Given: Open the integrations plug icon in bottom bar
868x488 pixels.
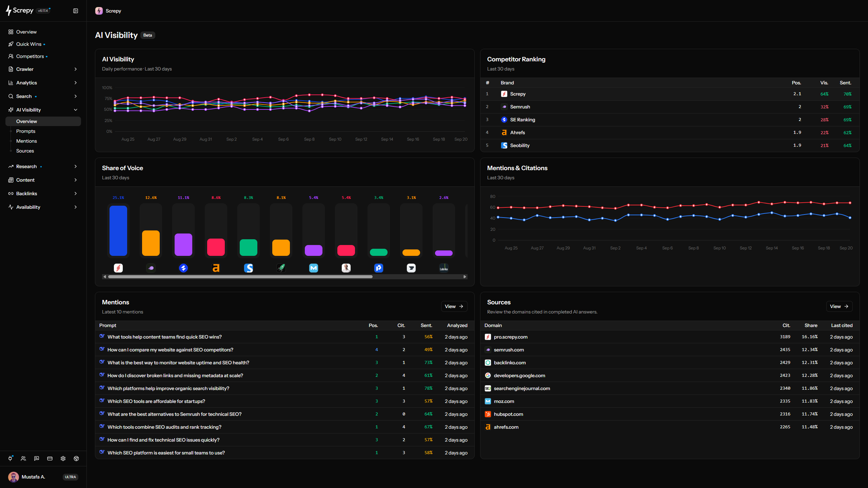Looking at the screenshot, I should (10, 459).
